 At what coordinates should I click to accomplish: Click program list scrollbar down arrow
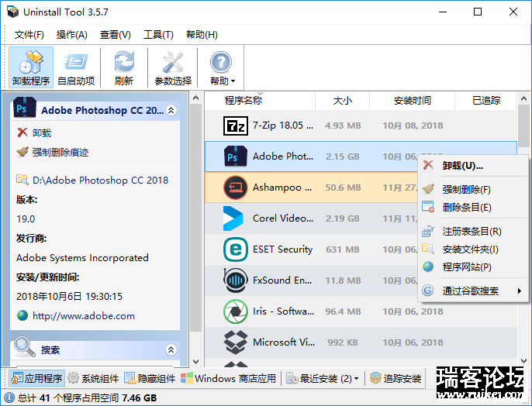point(523,361)
